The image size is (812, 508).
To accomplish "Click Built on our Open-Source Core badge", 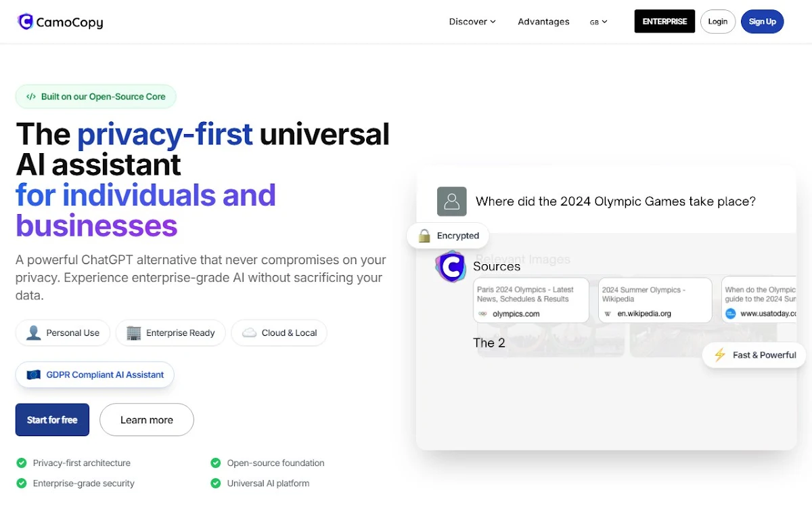I will pos(95,97).
